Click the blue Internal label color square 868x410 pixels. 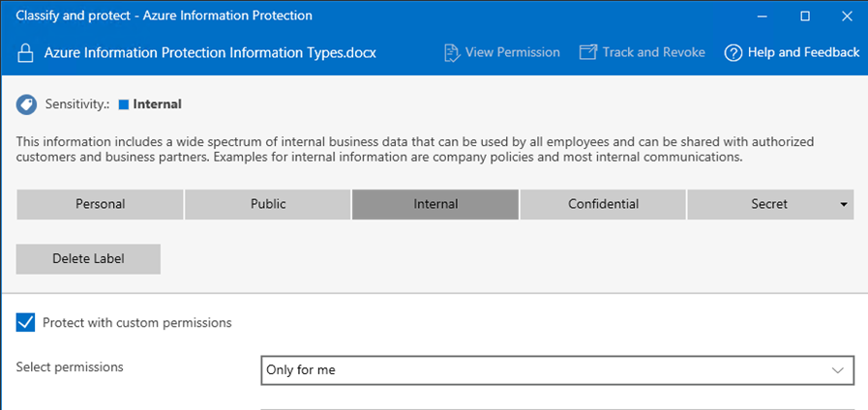tap(124, 104)
